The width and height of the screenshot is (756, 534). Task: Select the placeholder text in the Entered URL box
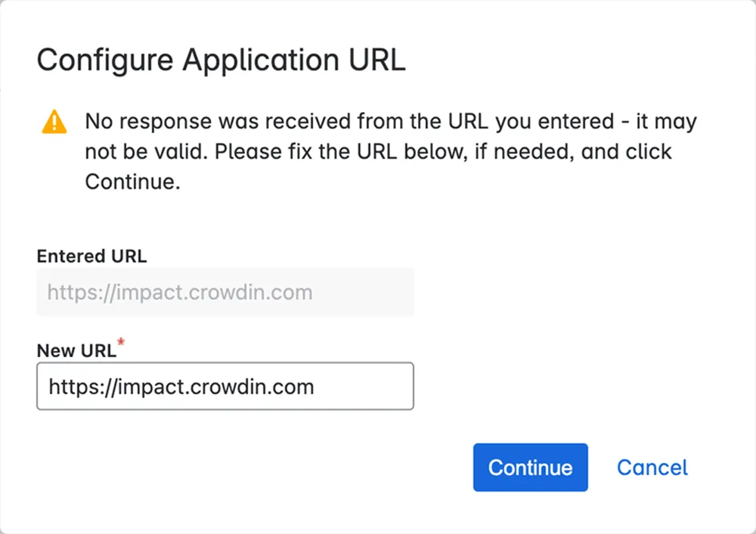pyautogui.click(x=179, y=292)
